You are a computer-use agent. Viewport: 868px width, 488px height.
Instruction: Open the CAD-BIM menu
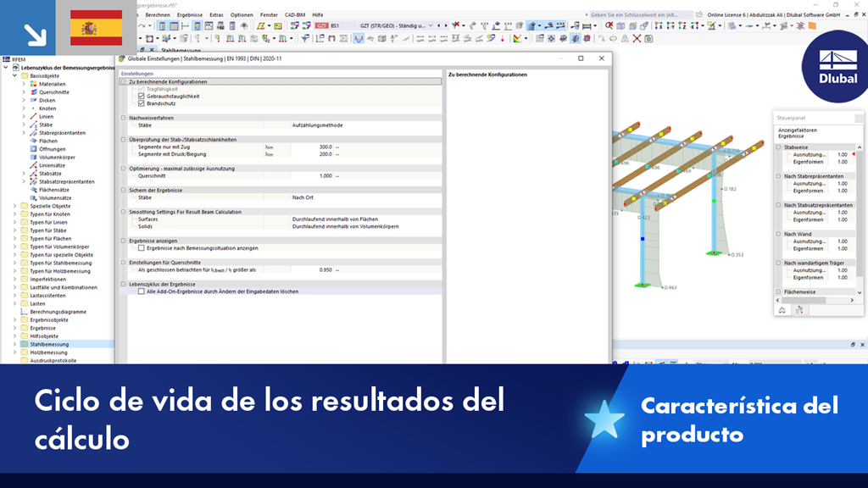(293, 15)
